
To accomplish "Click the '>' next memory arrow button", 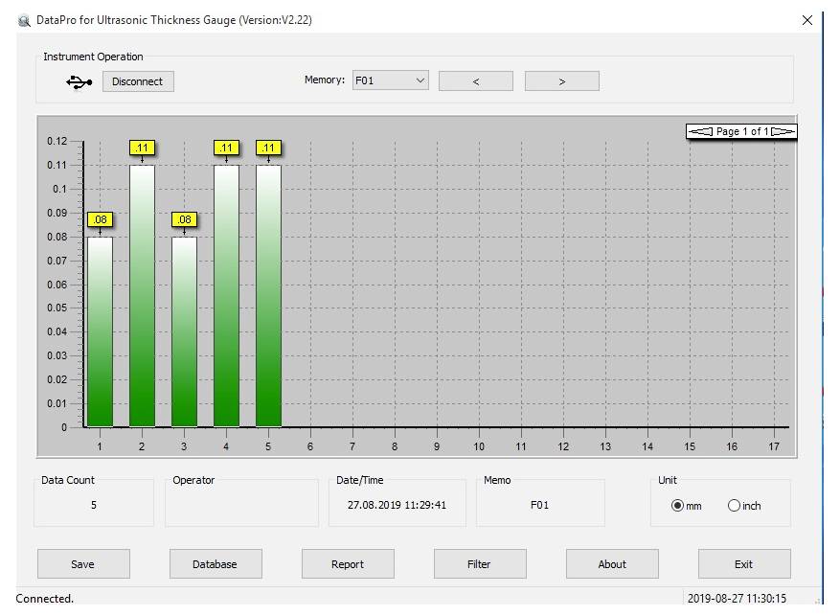I will click(x=561, y=80).
